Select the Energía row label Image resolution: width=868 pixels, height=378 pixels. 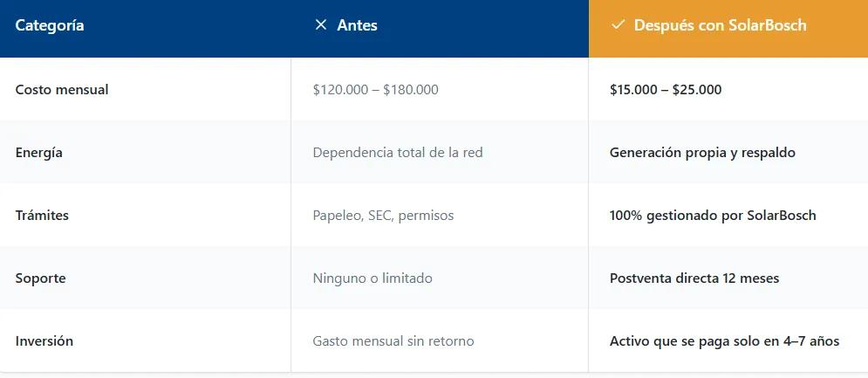(39, 152)
